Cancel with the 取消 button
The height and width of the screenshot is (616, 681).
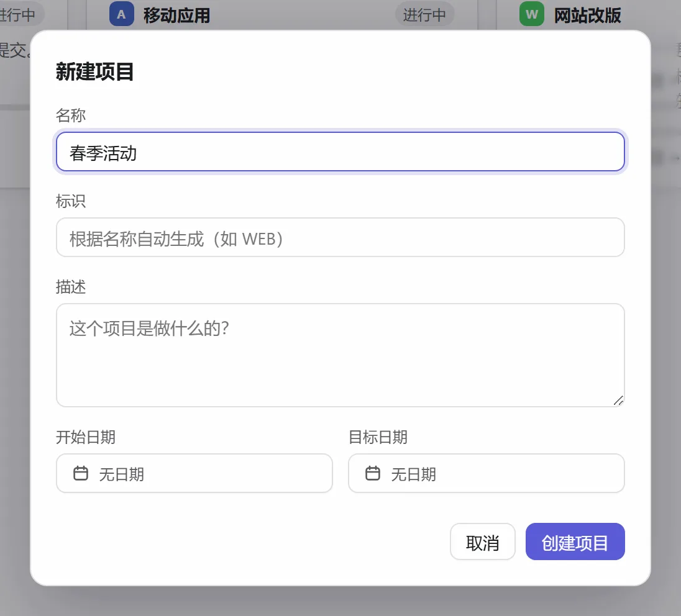click(x=483, y=541)
